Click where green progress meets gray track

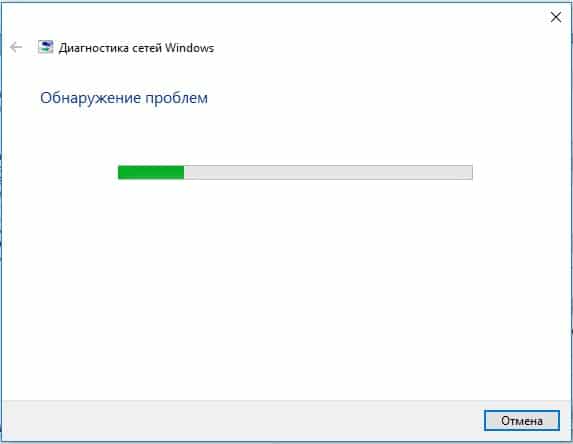pyautogui.click(x=184, y=172)
